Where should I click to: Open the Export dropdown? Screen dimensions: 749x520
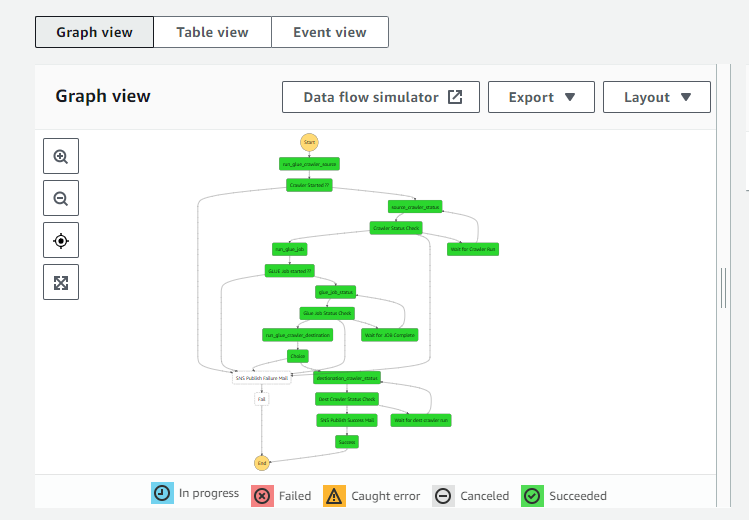[x=542, y=97]
